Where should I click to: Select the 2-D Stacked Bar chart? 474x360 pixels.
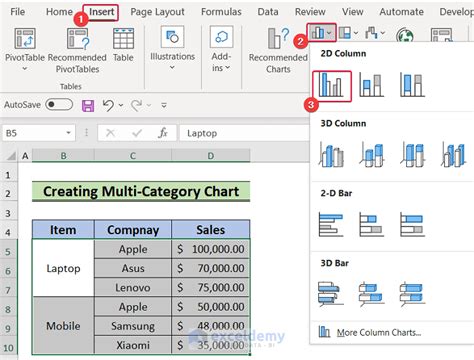[371, 224]
